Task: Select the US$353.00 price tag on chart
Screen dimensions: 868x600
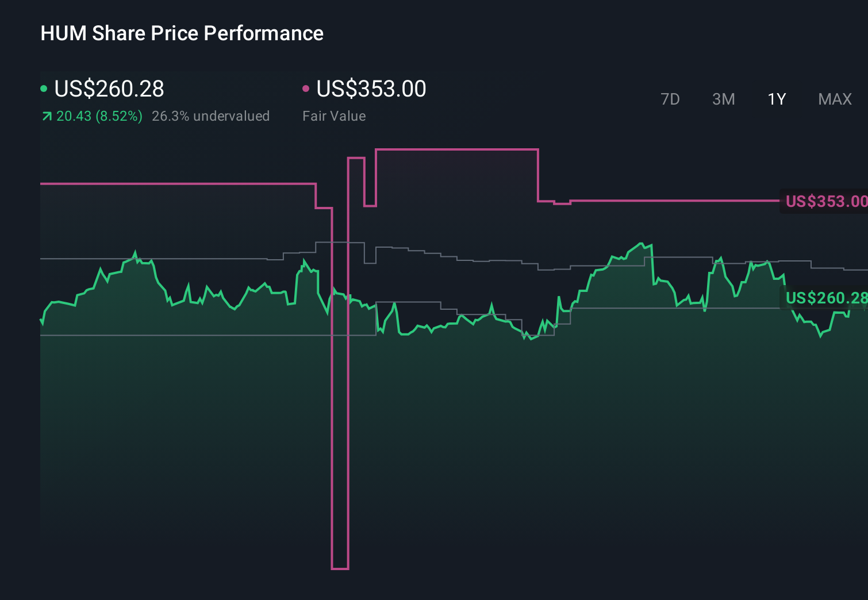Action: pyautogui.click(x=825, y=202)
